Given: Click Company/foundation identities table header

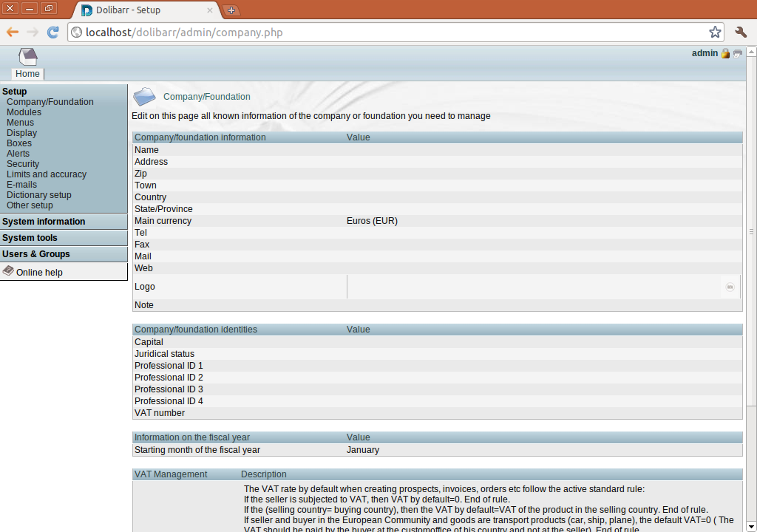Looking at the screenshot, I should pos(195,330).
